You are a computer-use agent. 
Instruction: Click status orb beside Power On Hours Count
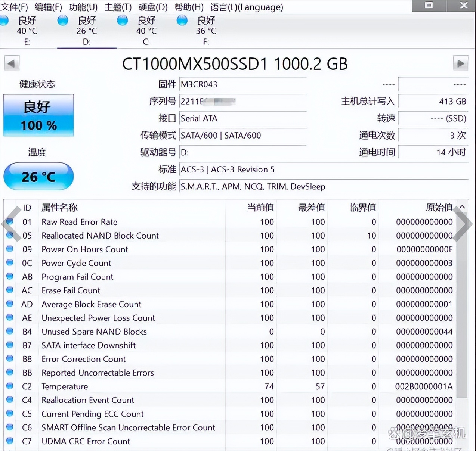[10, 249]
